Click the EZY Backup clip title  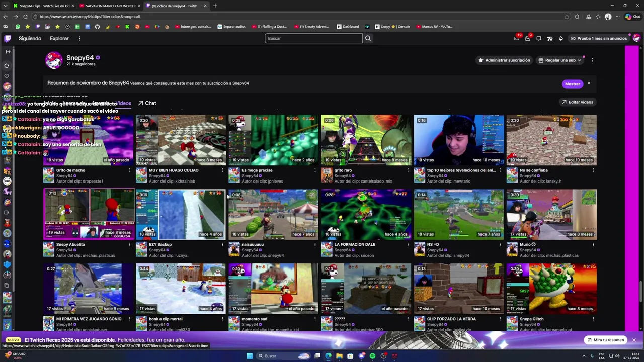(x=160, y=245)
